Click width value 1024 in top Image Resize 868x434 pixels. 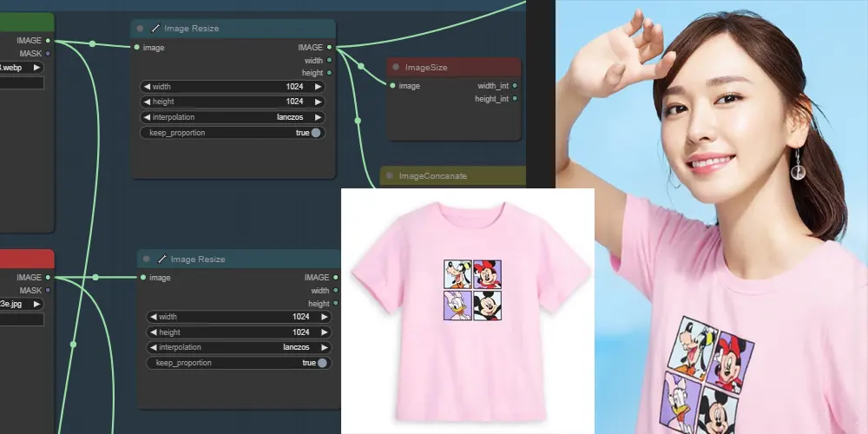[294, 87]
